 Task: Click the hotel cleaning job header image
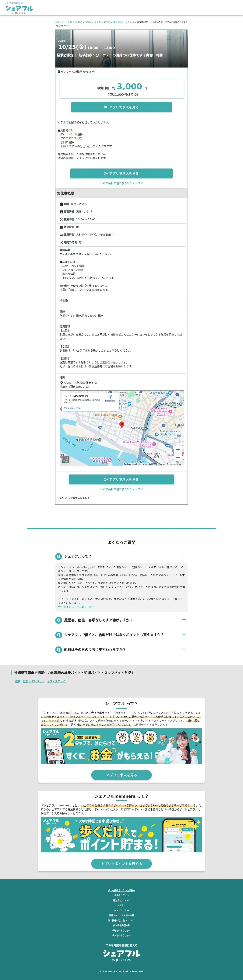[121, 48]
